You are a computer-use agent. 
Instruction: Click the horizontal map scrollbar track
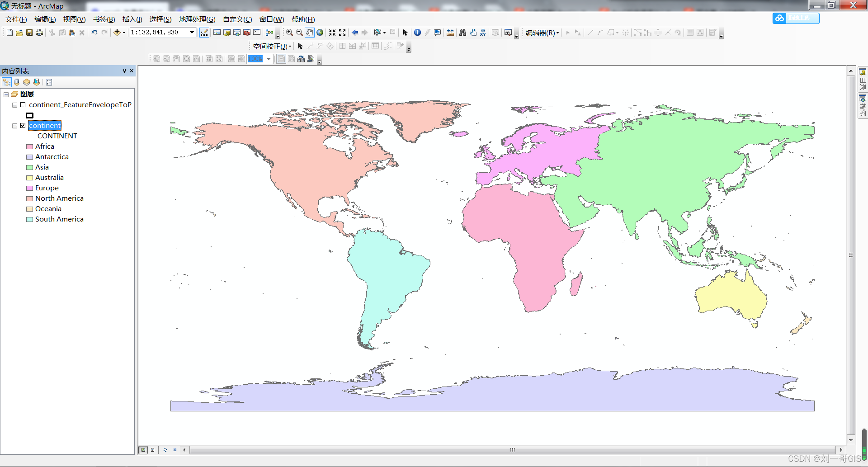[x=512, y=450]
